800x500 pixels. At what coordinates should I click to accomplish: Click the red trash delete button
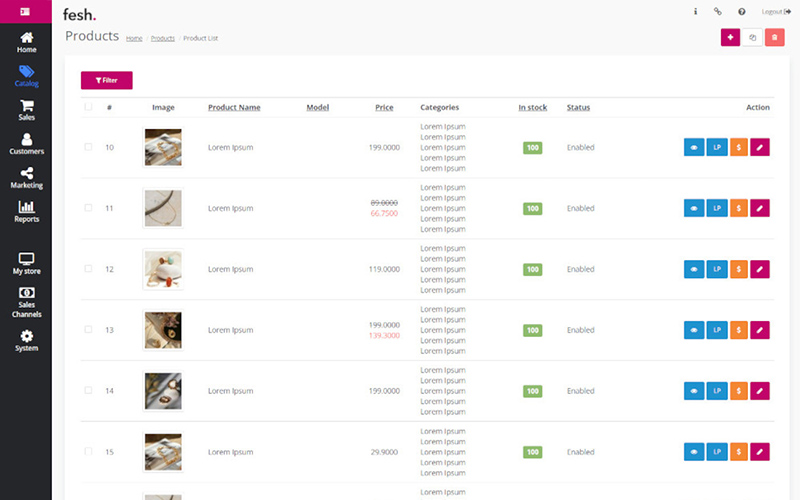tap(775, 37)
